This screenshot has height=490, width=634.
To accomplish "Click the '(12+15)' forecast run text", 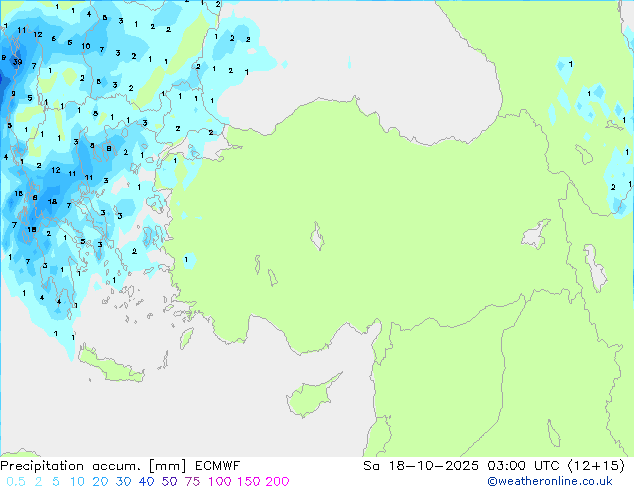I will click(x=596, y=466).
